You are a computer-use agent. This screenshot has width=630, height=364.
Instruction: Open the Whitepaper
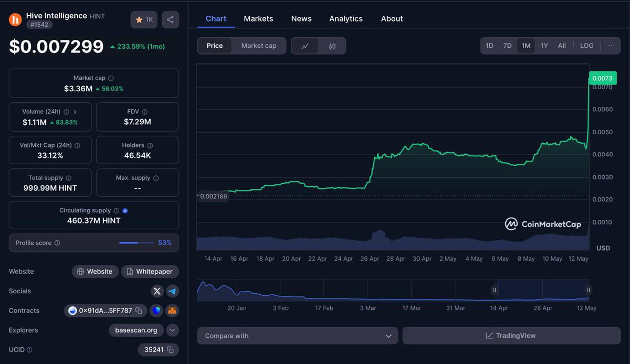click(150, 271)
